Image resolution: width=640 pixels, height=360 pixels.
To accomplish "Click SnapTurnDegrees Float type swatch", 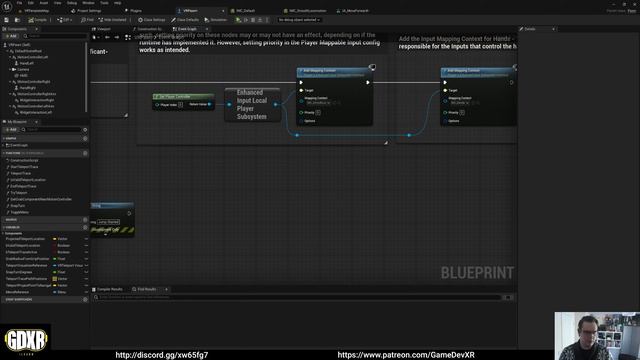I will 54,272.
